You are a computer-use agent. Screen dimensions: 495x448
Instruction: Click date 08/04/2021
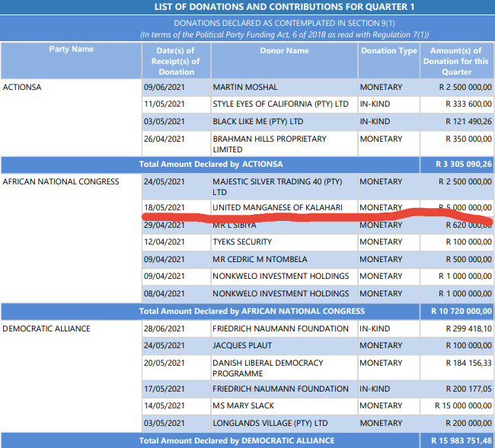click(164, 293)
